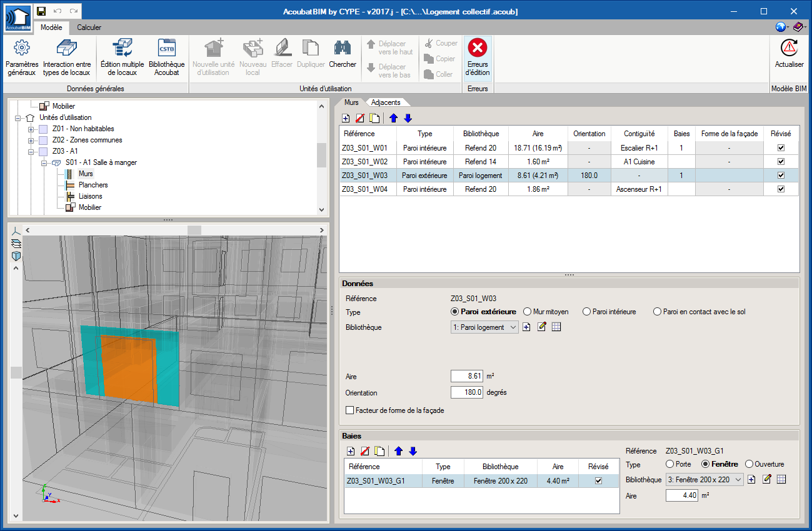Click the Aire input field showing 8.61

pos(467,376)
